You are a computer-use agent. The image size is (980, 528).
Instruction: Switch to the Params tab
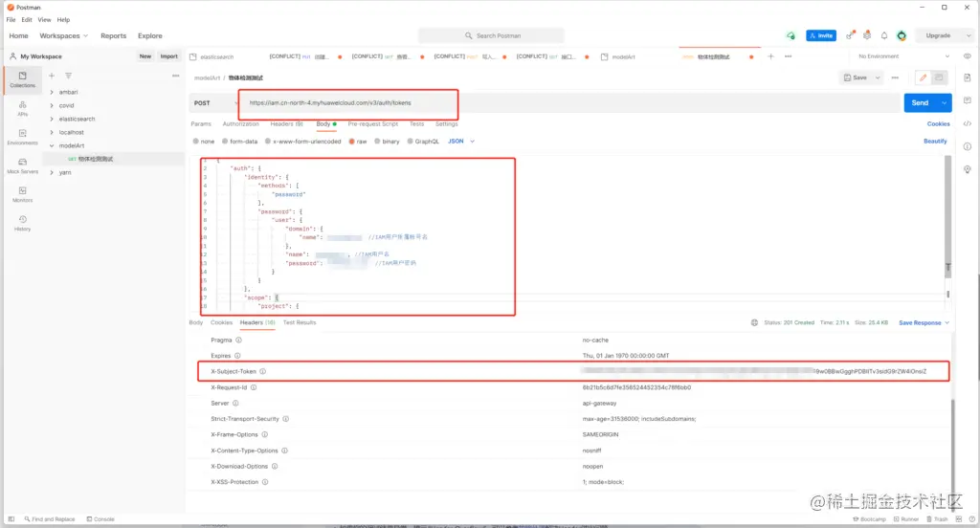[x=201, y=123]
